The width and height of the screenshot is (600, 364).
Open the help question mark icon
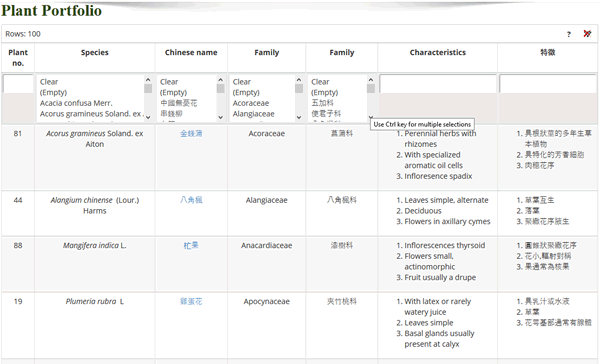pyautogui.click(x=569, y=34)
